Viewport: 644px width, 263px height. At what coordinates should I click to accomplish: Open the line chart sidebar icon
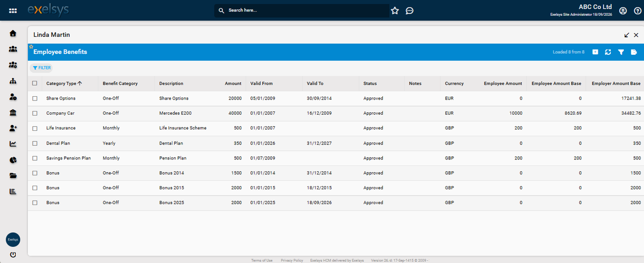13,144
